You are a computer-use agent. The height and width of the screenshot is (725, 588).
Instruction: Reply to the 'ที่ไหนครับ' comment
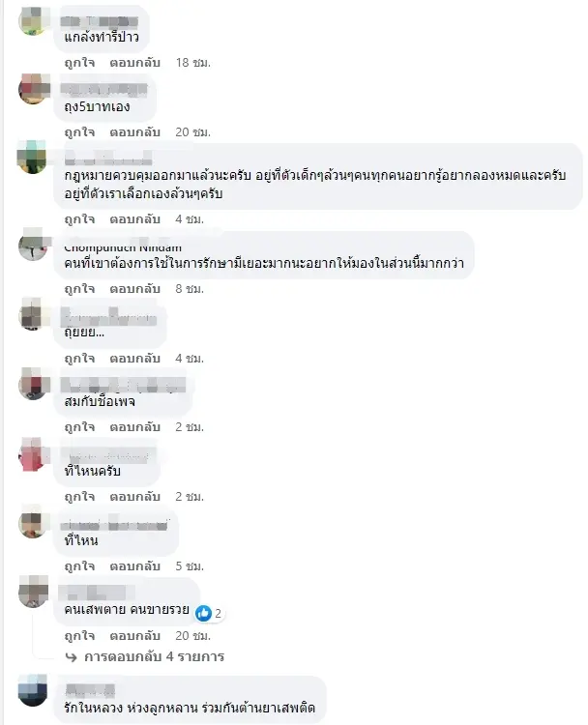135,497
